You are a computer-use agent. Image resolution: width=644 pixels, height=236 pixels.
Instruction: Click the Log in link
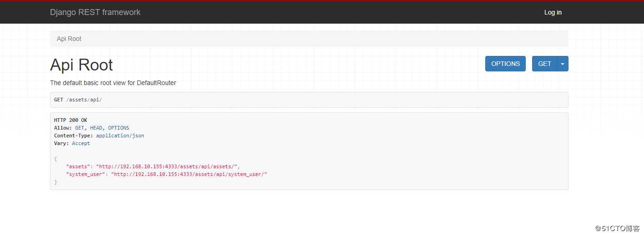point(553,12)
